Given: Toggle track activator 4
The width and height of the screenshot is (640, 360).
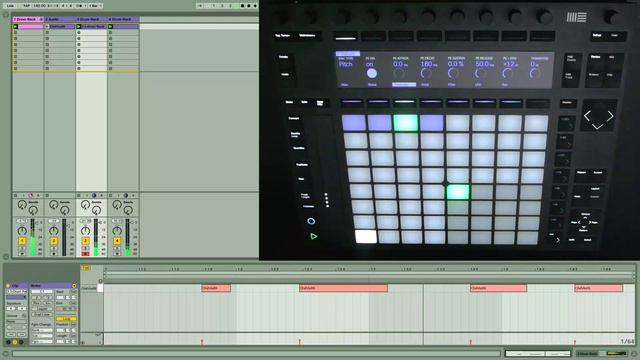Looking at the screenshot, I should click(x=117, y=241).
